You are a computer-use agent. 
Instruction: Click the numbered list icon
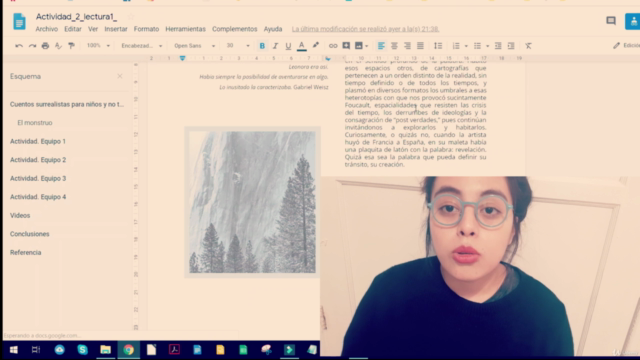456,46
